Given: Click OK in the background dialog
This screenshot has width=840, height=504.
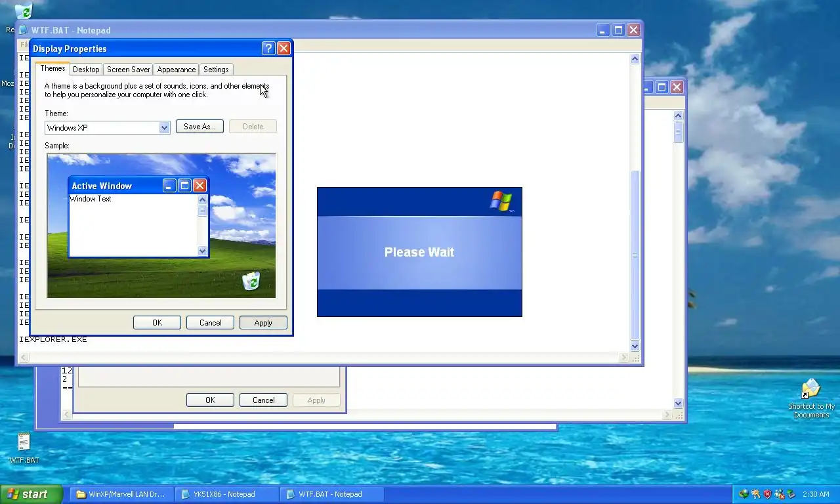Looking at the screenshot, I should 210,400.
